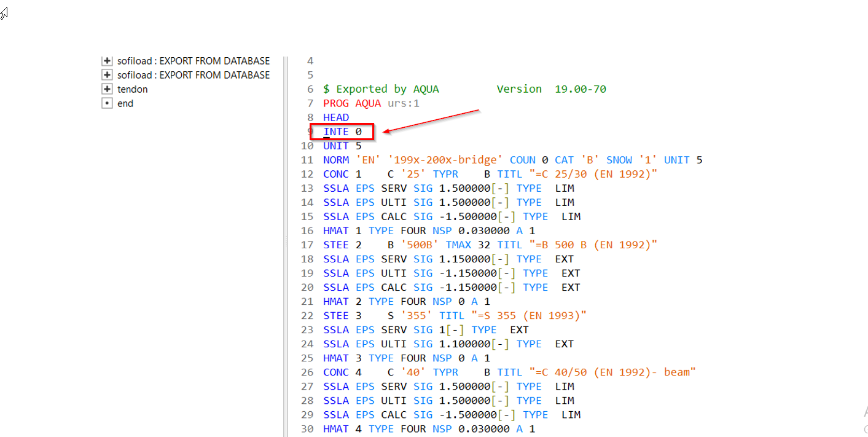Select the lower sofiload tree item label
This screenshot has width=868, height=437.
pos(193,75)
